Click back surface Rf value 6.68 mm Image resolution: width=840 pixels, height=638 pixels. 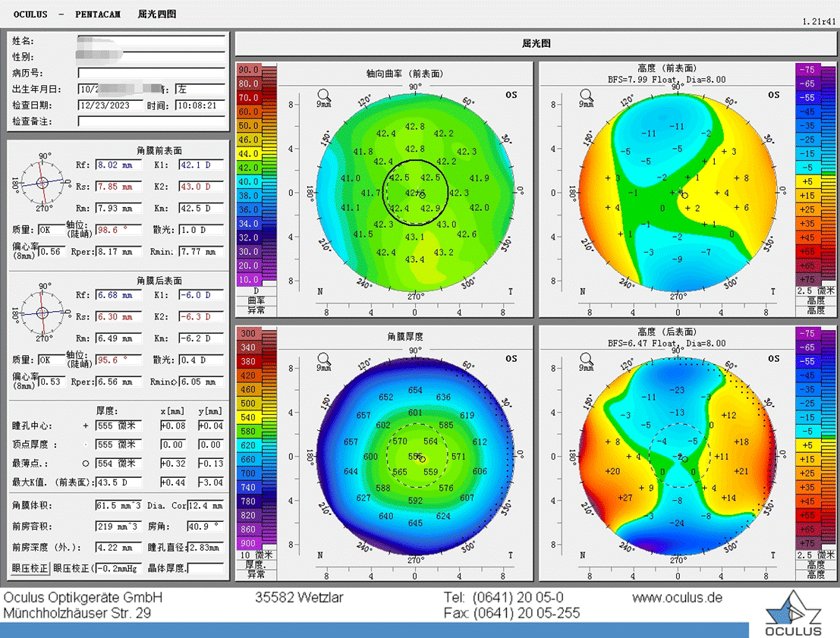click(x=118, y=295)
